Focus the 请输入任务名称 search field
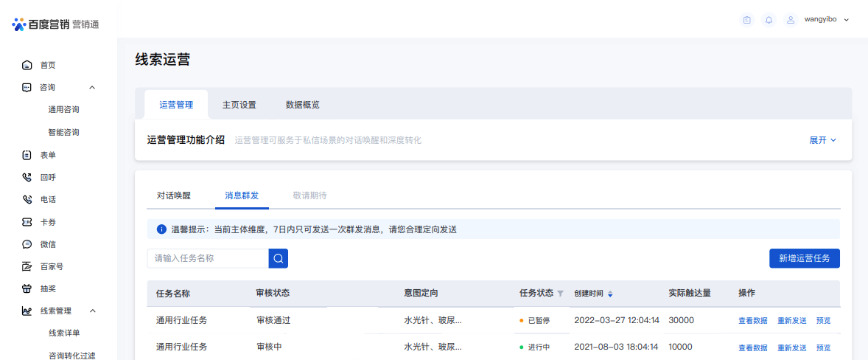Screen dimensions: 868x360 208,258
